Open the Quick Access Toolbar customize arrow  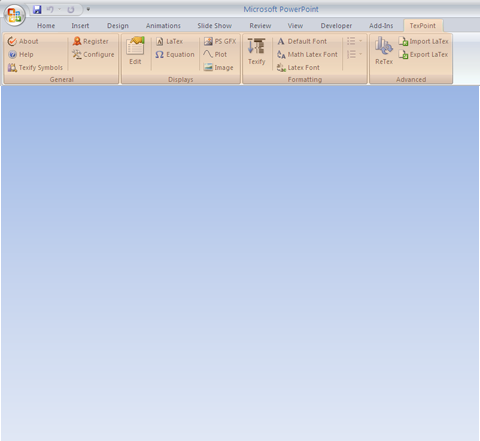(x=88, y=9)
